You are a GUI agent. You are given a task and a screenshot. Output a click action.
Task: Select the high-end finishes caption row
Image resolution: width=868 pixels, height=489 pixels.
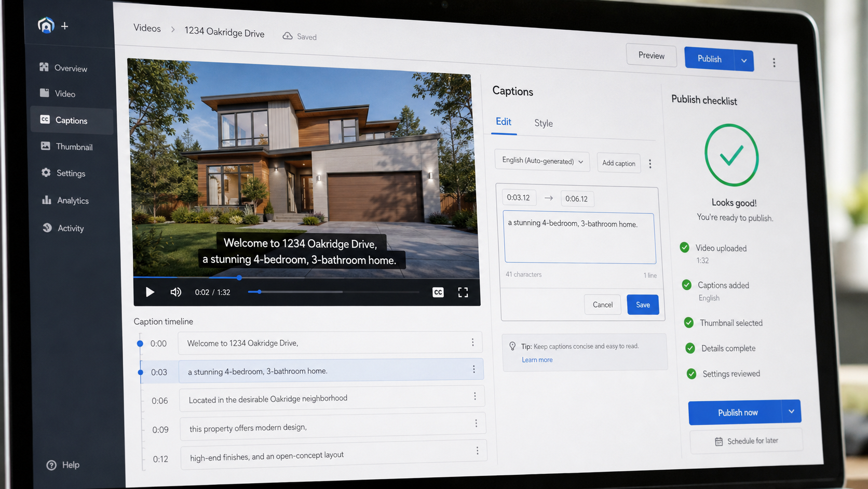pos(334,456)
